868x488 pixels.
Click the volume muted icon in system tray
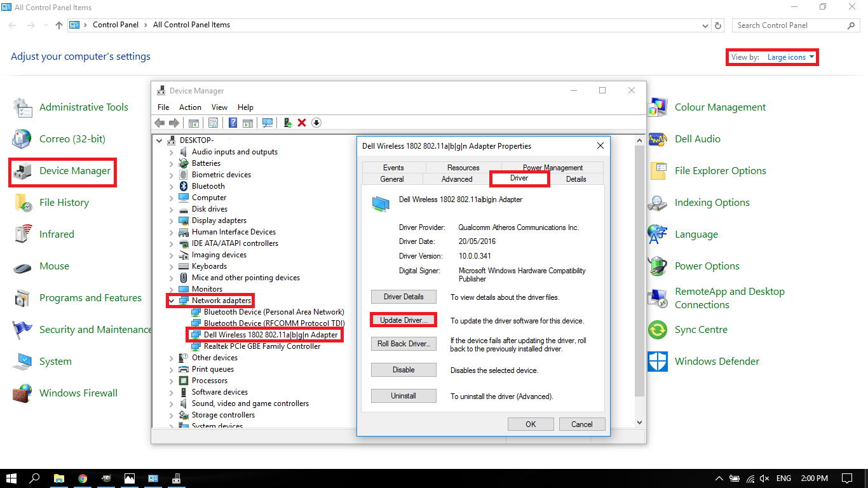click(764, 478)
